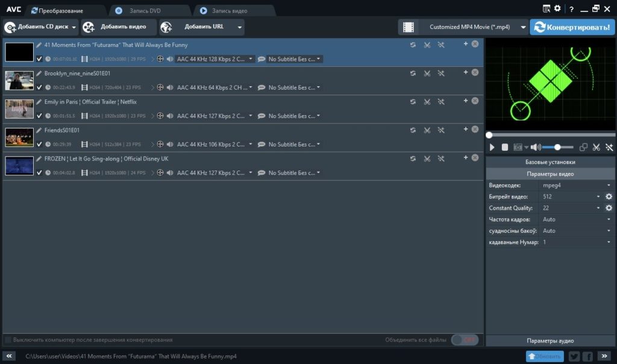Adjust the preview volume slider
The width and height of the screenshot is (617, 364).
pyautogui.click(x=557, y=148)
